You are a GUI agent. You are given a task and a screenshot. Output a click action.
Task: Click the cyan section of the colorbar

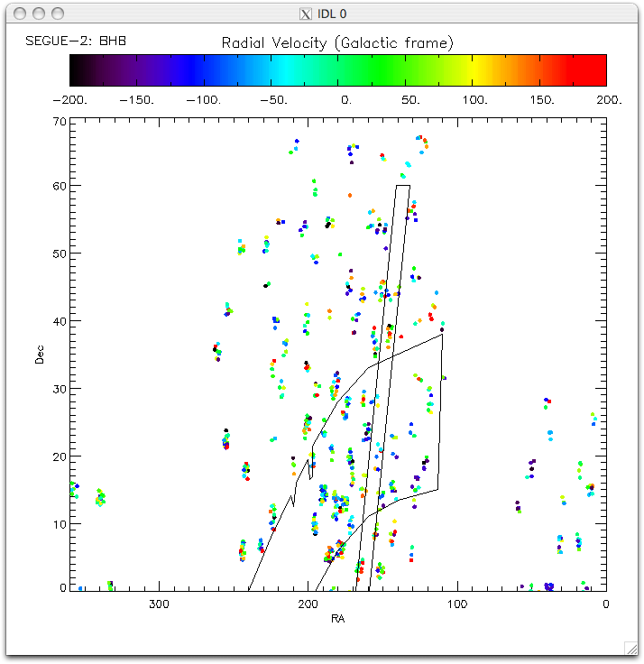tap(287, 69)
